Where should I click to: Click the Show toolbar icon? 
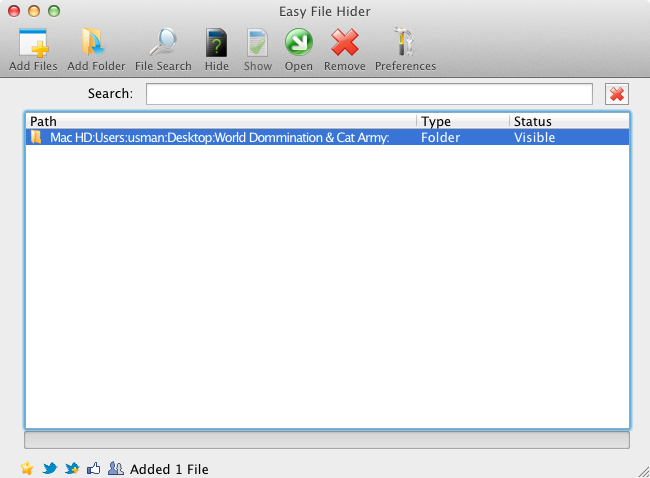257,42
